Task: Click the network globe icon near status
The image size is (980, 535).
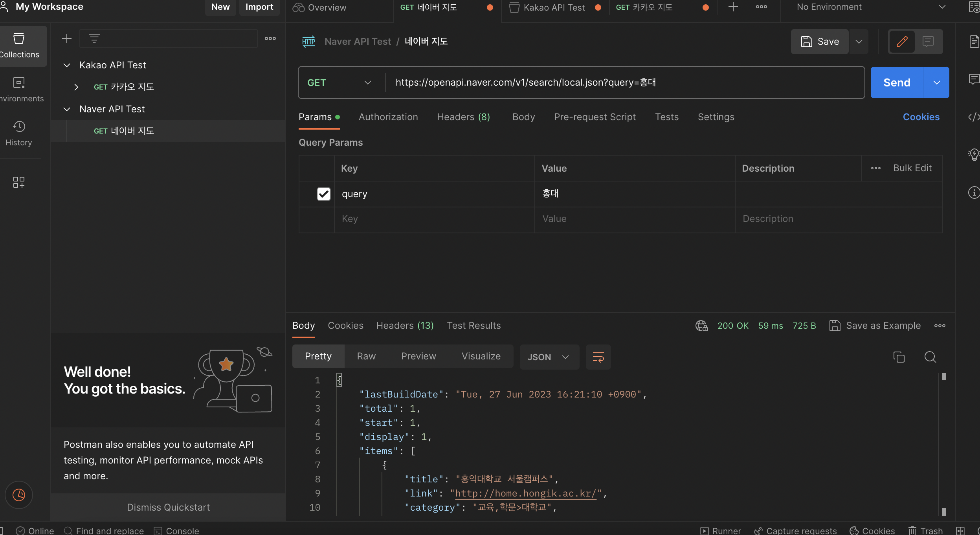Action: pyautogui.click(x=702, y=326)
